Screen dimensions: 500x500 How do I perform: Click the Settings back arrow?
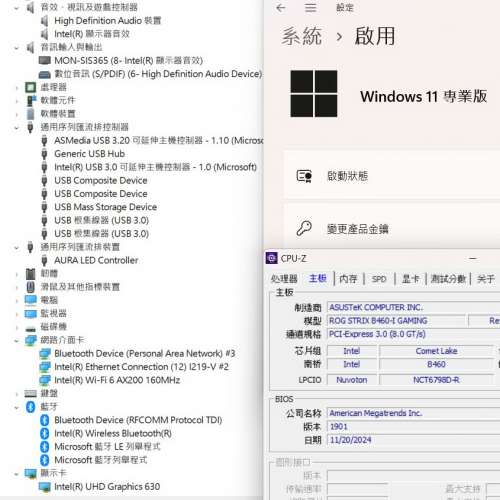(x=281, y=8)
